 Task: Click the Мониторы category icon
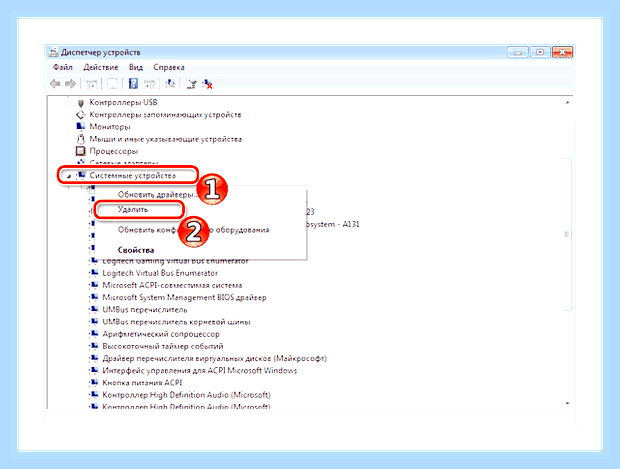pos(81,127)
